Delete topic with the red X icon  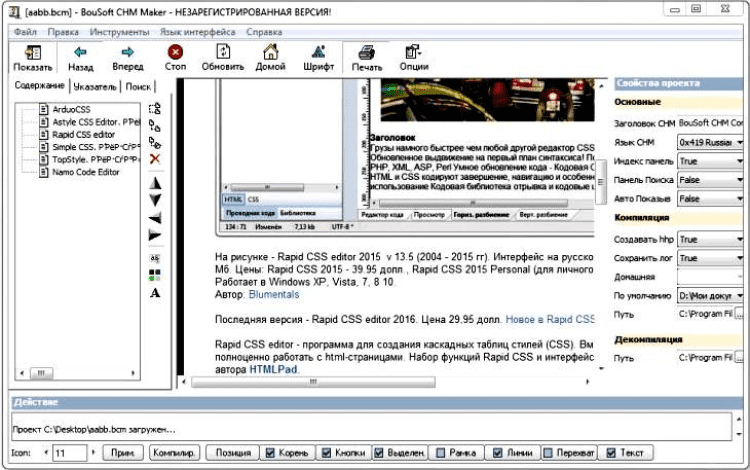pyautogui.click(x=154, y=159)
